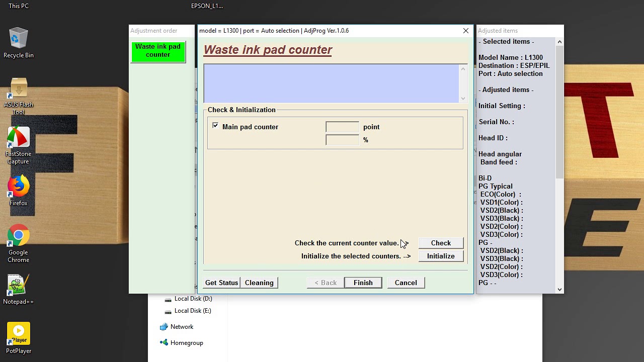Click the Adjusted items scrollbar thumb
Image resolution: width=644 pixels, height=362 pixels.
(x=559, y=112)
